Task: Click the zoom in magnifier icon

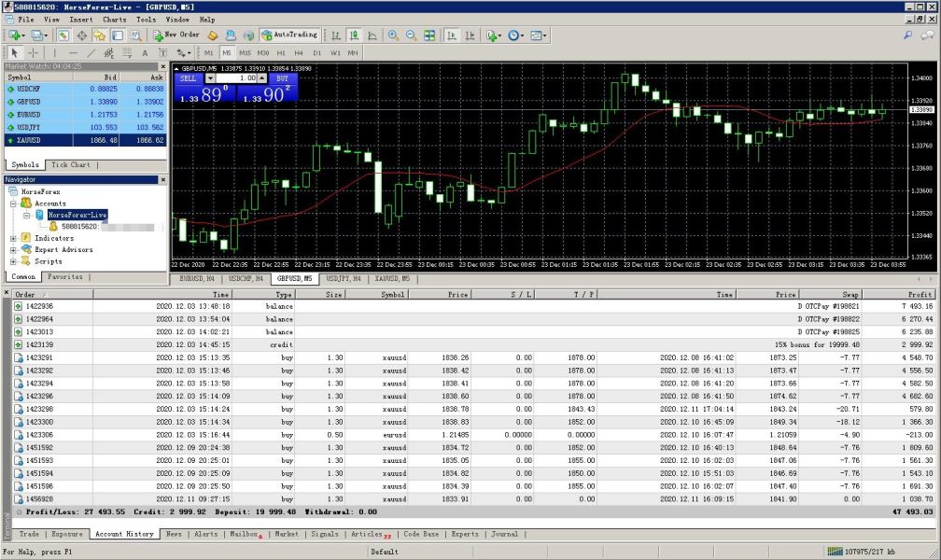Action: [x=393, y=35]
